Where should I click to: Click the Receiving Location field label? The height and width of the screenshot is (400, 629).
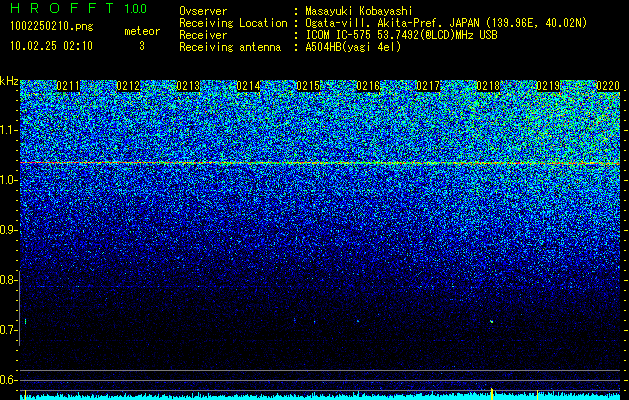233,23
